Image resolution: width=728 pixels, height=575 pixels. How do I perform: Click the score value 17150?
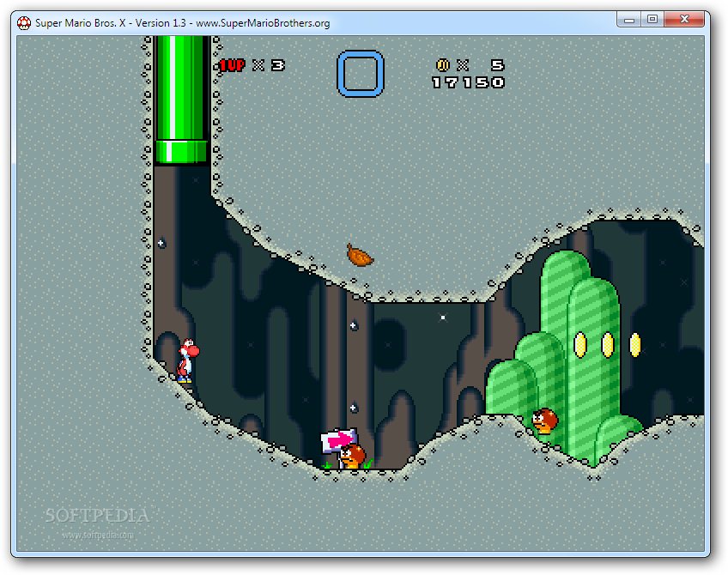tap(468, 82)
